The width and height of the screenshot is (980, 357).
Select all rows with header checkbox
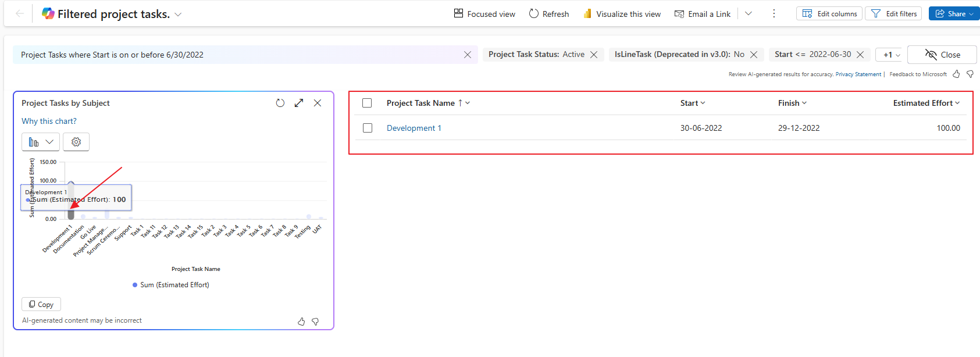click(x=367, y=103)
